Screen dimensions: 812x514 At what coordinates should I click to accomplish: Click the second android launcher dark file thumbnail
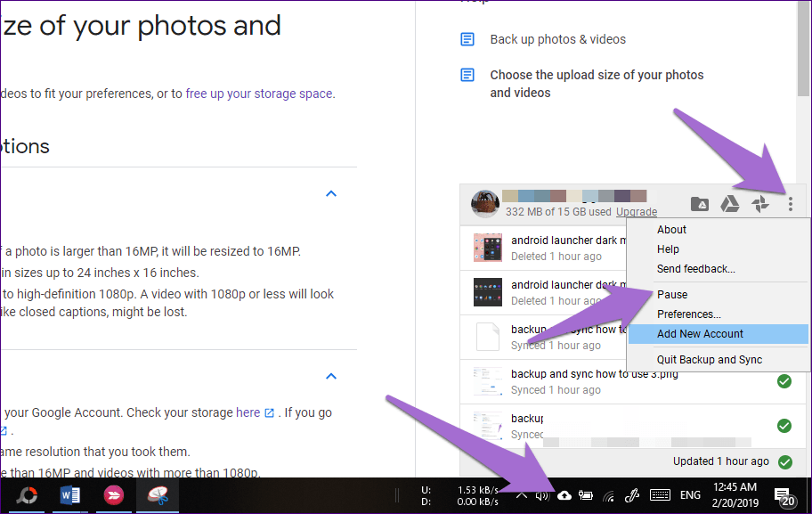tap(488, 292)
